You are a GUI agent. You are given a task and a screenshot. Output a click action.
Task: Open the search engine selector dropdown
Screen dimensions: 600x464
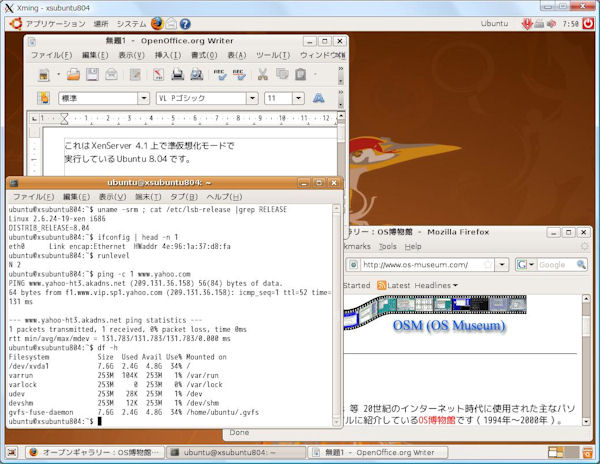pyautogui.click(x=532, y=265)
